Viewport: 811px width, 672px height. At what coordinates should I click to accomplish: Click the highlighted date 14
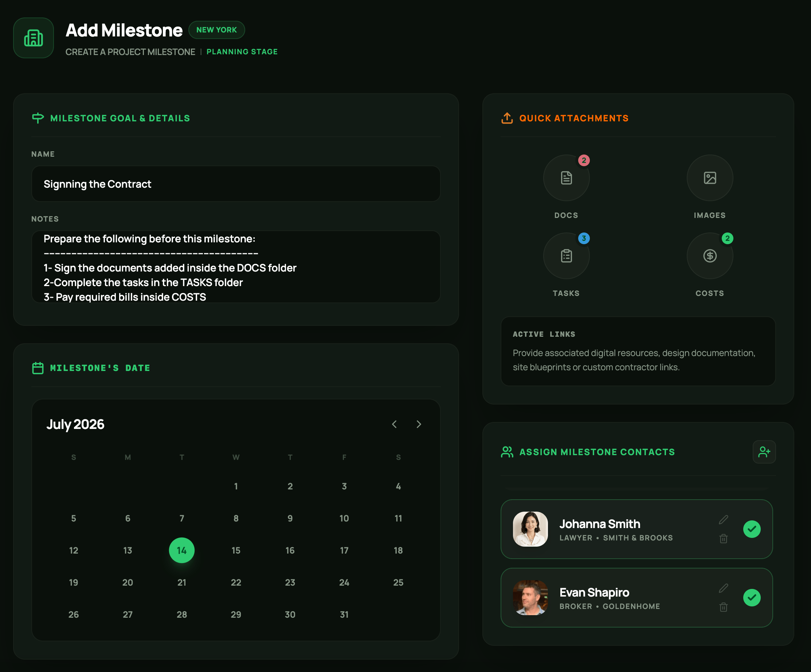point(182,550)
